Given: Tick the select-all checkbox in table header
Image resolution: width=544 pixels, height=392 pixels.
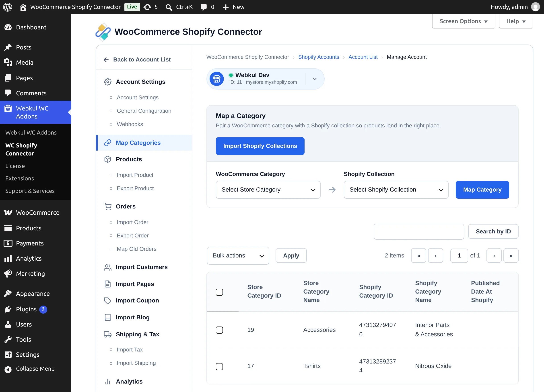Looking at the screenshot, I should [x=219, y=292].
